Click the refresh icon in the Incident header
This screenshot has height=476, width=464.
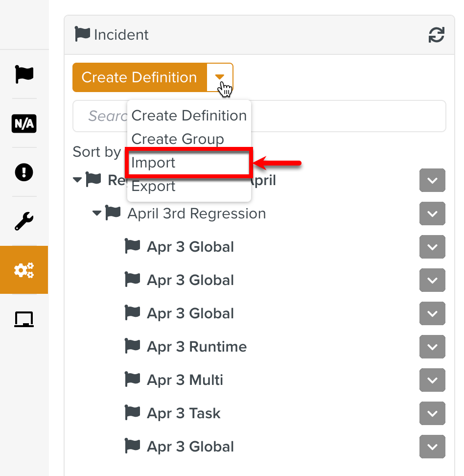tap(436, 35)
